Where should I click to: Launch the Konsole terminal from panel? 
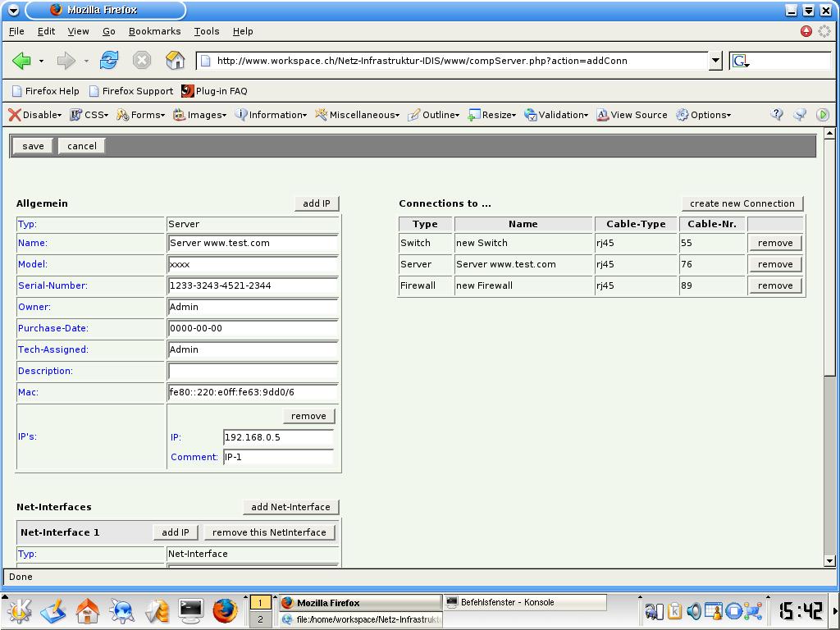tap(190, 611)
